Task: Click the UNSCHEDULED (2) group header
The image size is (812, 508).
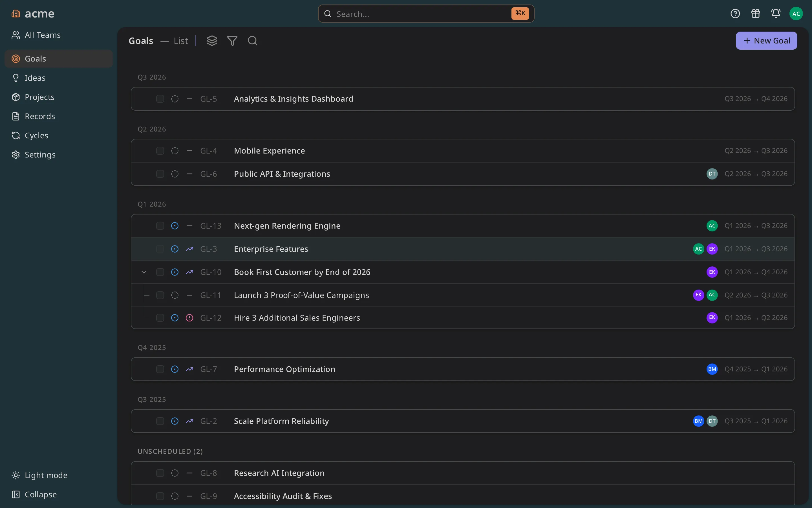Action: coord(170,451)
